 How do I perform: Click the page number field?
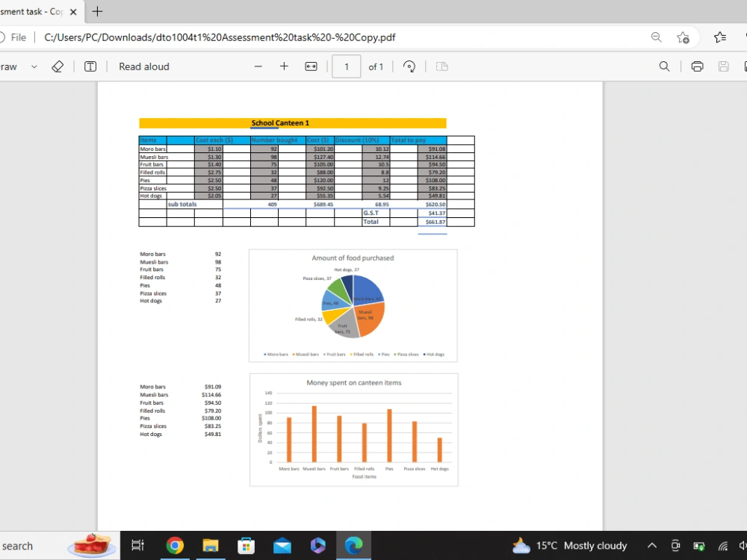point(347,66)
